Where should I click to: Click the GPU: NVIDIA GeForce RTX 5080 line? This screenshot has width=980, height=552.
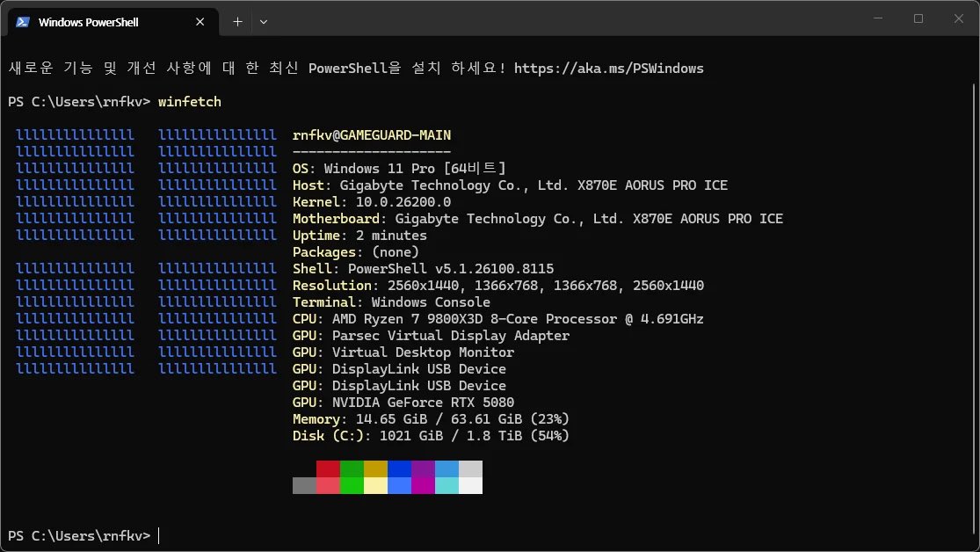403,403
